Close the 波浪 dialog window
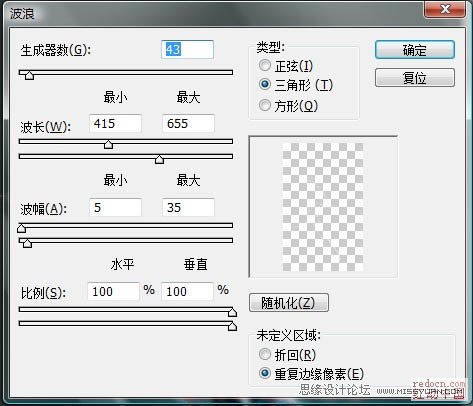The height and width of the screenshot is (406, 473). (x=445, y=9)
